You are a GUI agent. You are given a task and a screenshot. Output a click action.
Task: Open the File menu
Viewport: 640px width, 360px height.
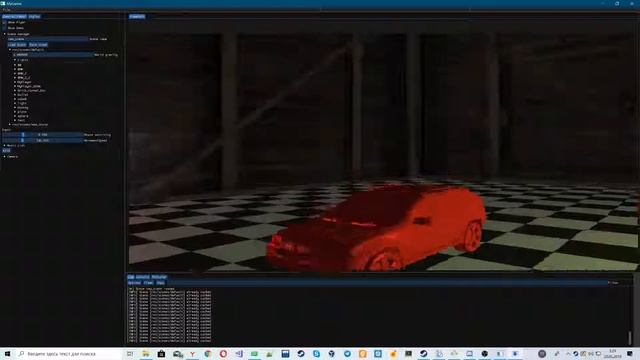pos(6,9)
